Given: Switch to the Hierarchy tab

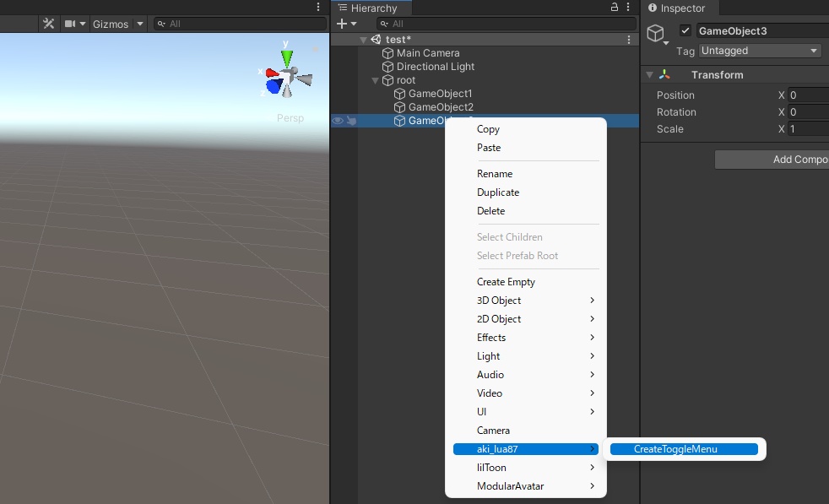Looking at the screenshot, I should click(373, 8).
